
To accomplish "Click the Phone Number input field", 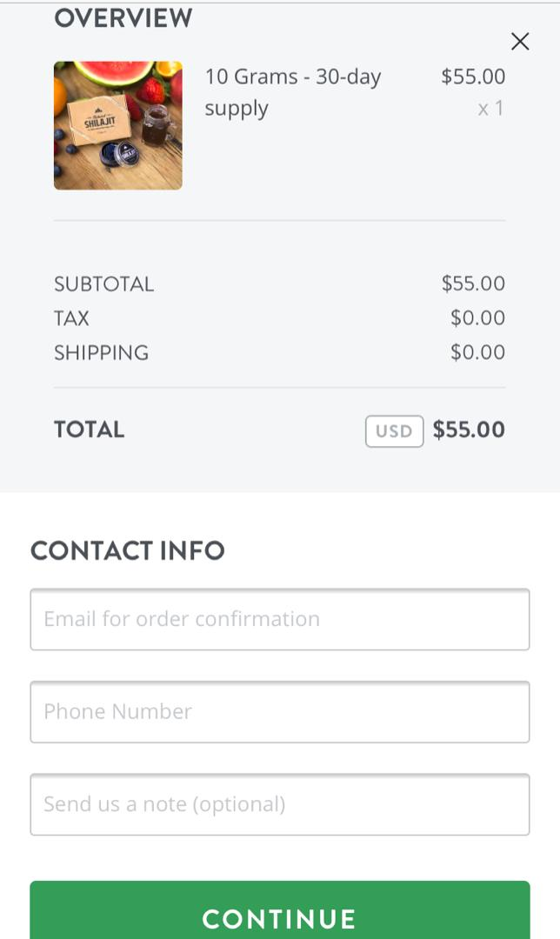I will (x=280, y=711).
